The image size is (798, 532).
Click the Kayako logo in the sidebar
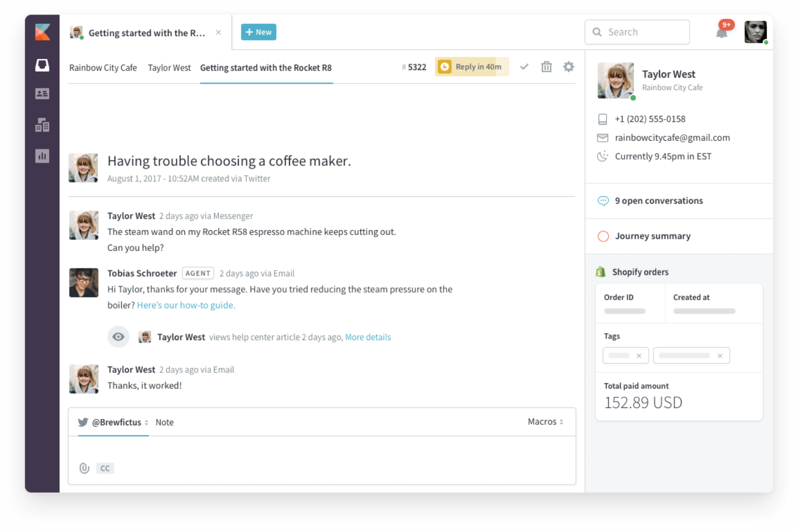[x=43, y=32]
